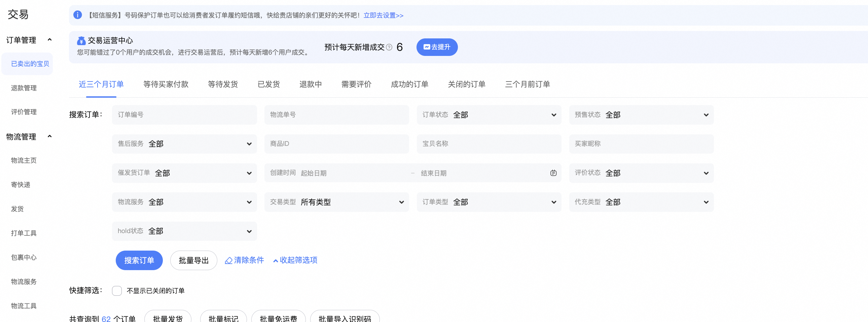Switch to 三个月前订单 tab

[x=527, y=84]
